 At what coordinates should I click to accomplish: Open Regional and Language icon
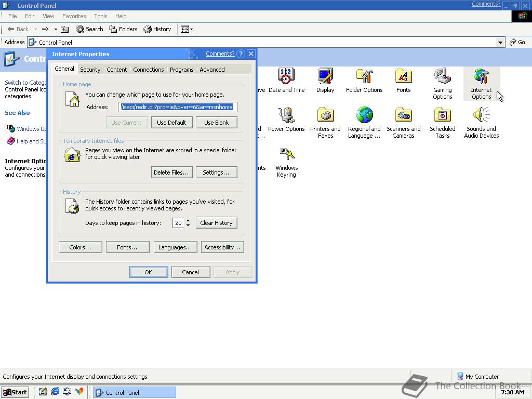[364, 123]
